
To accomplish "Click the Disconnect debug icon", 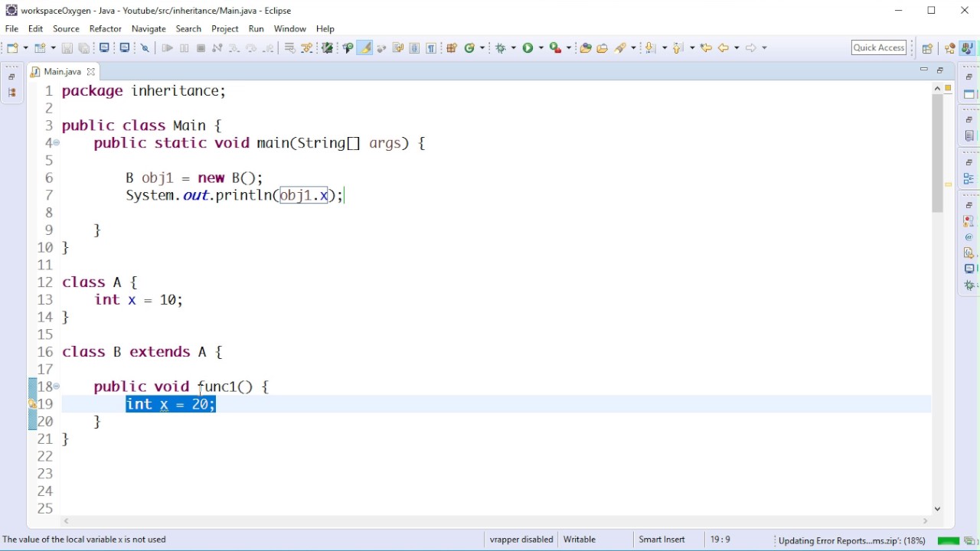I will click(217, 47).
